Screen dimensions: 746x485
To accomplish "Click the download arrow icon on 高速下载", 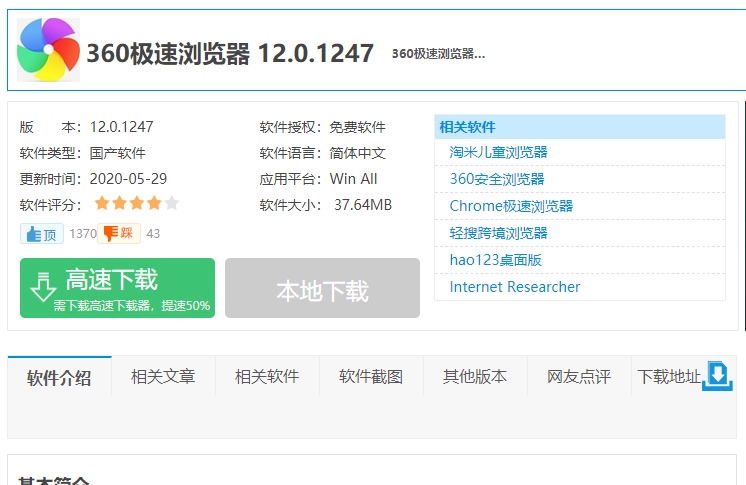I will coord(43,287).
